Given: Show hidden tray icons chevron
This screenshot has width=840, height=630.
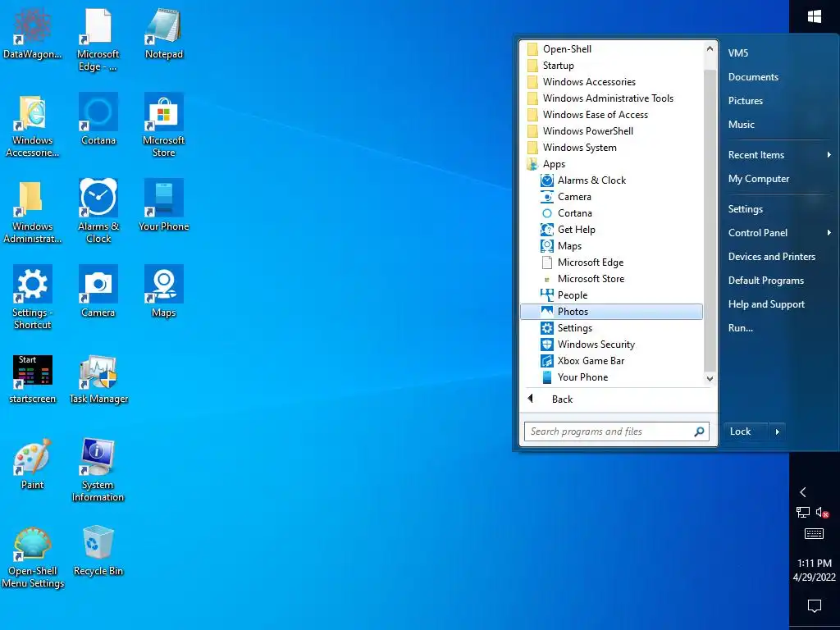Looking at the screenshot, I should tap(802, 492).
